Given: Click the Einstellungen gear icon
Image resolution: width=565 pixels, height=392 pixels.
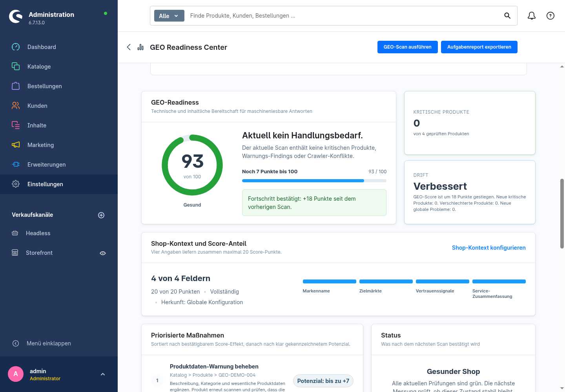Looking at the screenshot, I should (16, 184).
